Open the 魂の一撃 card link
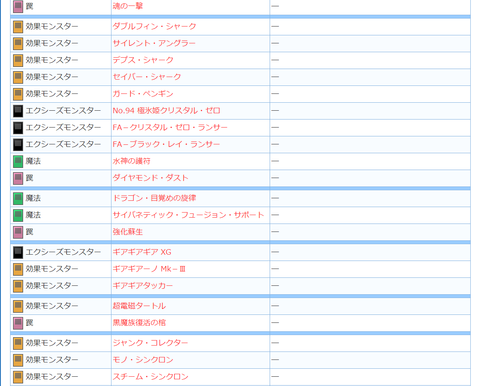This screenshot has height=386, width=480. tap(128, 6)
